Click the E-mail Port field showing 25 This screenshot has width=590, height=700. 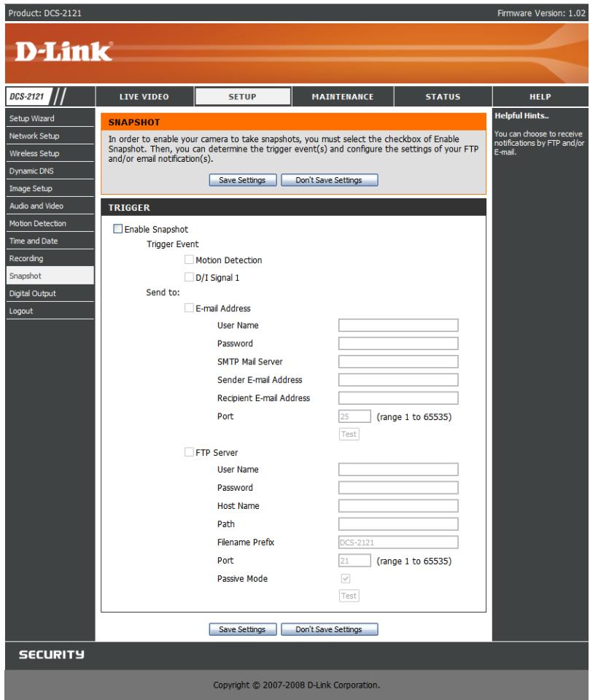pos(354,416)
